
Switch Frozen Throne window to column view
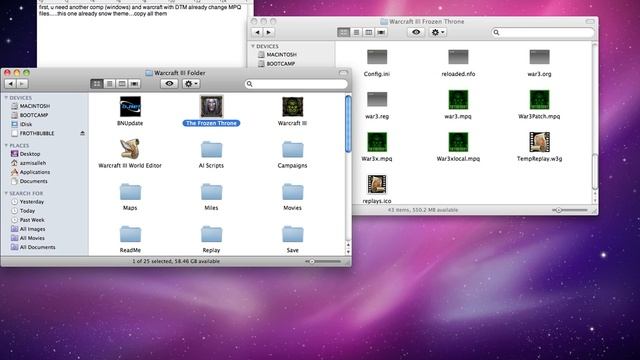point(369,32)
